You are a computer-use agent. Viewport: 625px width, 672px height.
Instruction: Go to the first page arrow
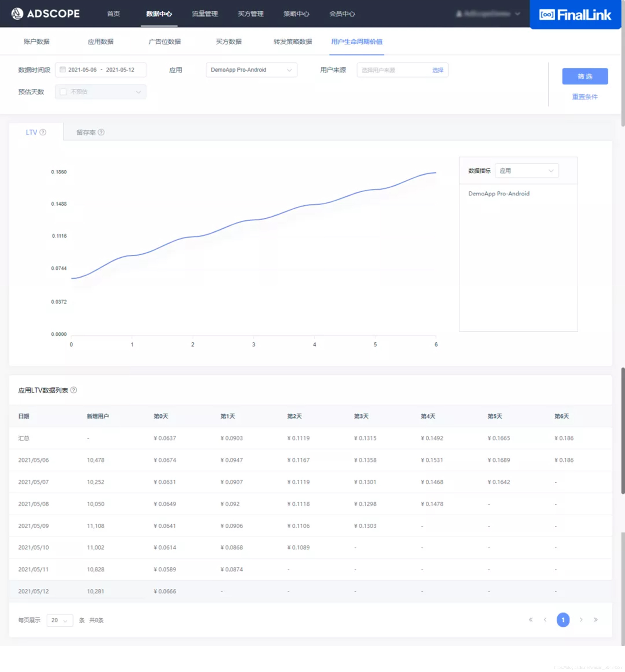(531, 620)
